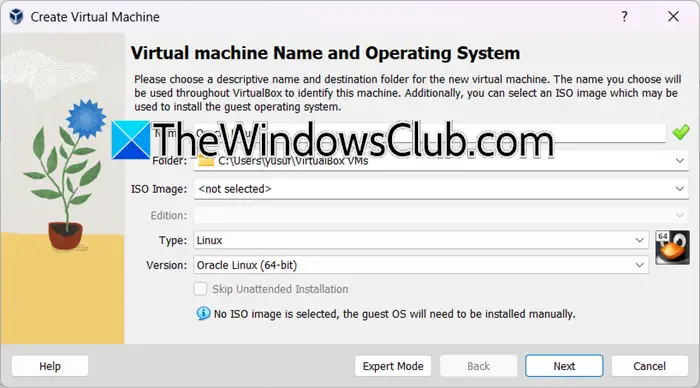Open the Version dropdown showing Oracle Linux
Image resolution: width=700 pixels, height=388 pixels.
pyautogui.click(x=421, y=265)
